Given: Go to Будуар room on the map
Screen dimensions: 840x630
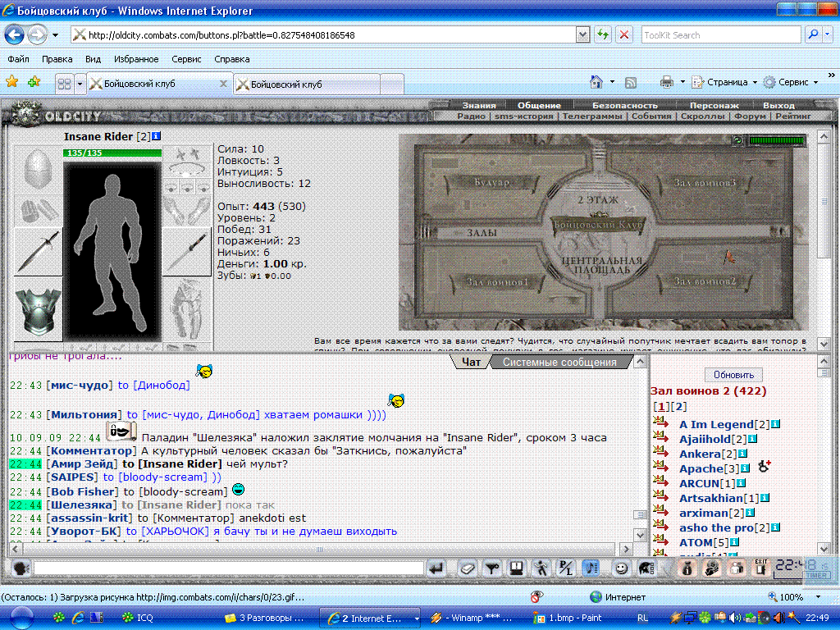Looking at the screenshot, I should click(x=491, y=182).
